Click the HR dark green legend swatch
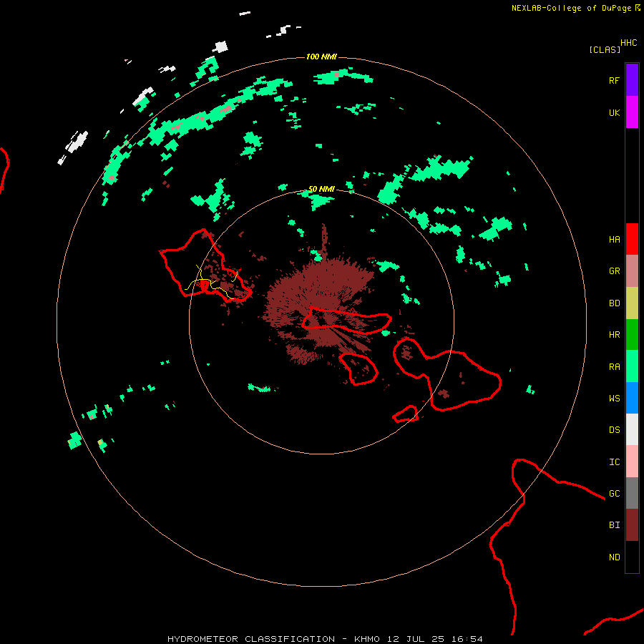Image resolution: width=644 pixels, height=644 pixels. (632, 335)
